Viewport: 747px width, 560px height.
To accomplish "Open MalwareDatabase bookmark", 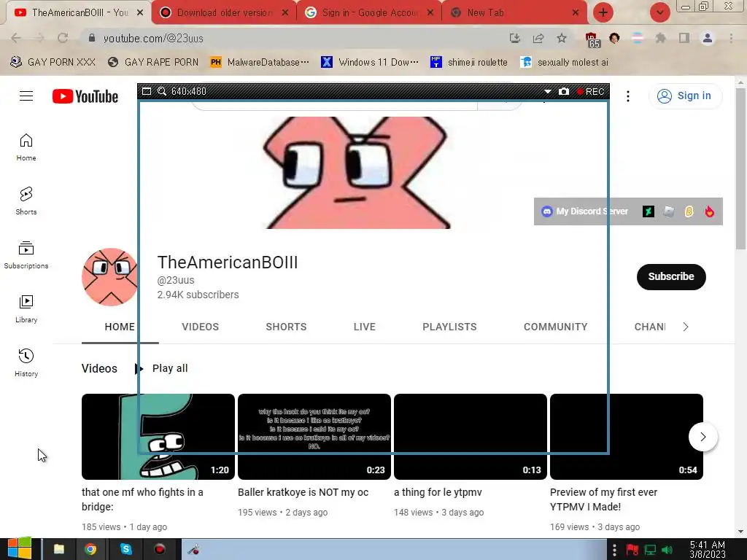I will pos(260,63).
